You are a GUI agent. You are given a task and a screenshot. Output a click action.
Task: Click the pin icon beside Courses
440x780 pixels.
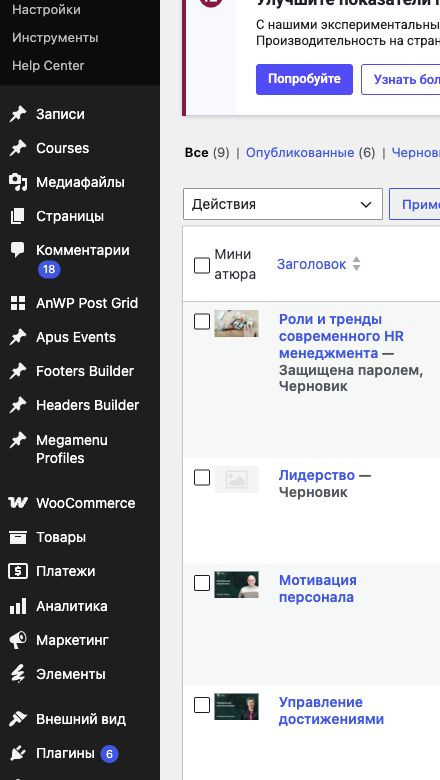click(x=18, y=148)
